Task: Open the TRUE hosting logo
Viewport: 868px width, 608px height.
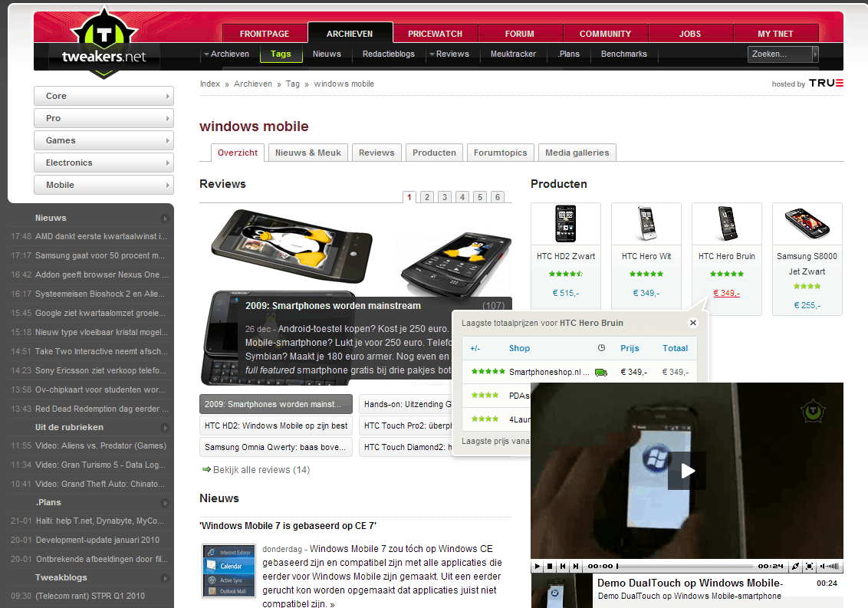Action: pyautogui.click(x=826, y=83)
